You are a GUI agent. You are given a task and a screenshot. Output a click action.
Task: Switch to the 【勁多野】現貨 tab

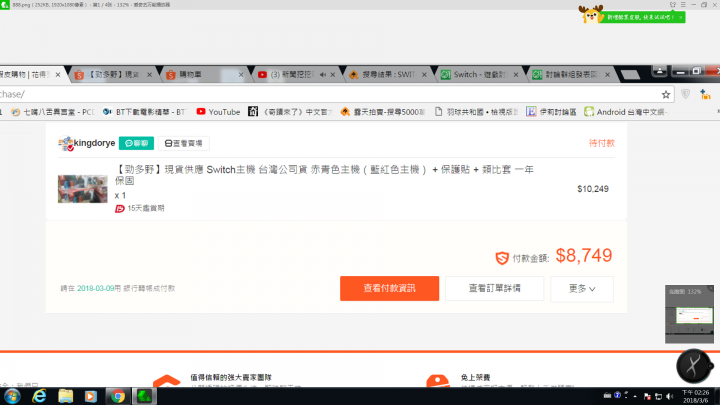[x=113, y=74]
